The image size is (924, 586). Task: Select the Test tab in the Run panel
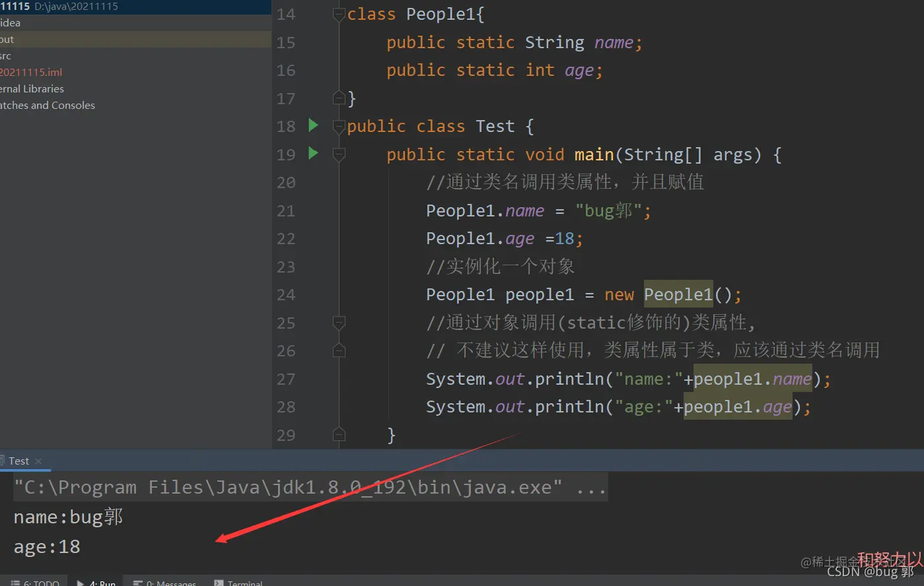pyautogui.click(x=18, y=461)
